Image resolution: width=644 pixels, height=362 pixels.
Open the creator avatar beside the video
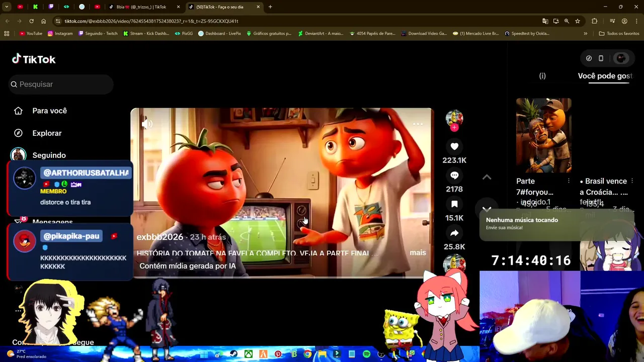pyautogui.click(x=454, y=118)
